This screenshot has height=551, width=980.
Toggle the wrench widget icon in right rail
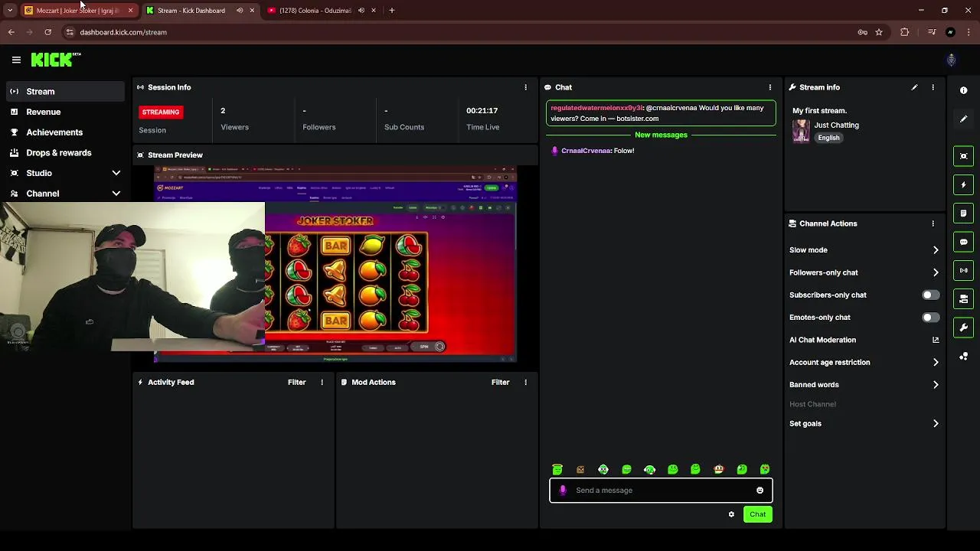(963, 328)
